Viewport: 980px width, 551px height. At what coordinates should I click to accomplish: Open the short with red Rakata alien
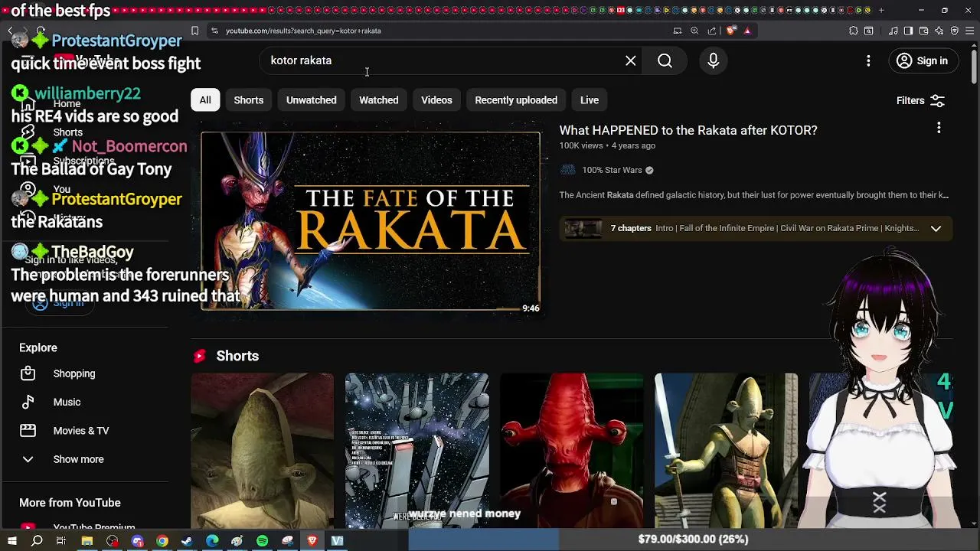(x=572, y=450)
